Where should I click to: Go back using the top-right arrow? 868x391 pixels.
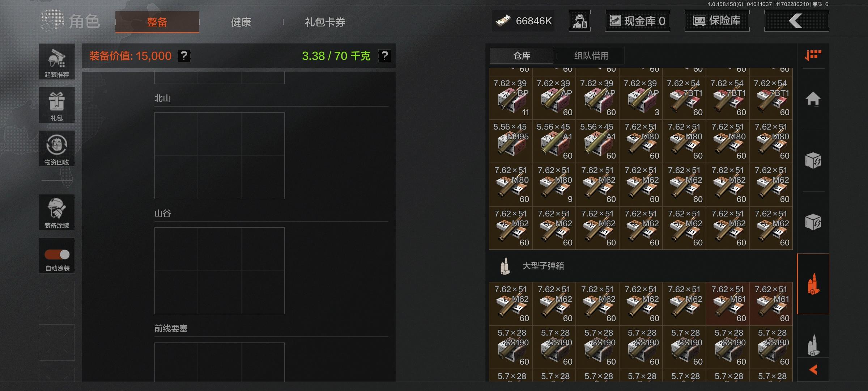pyautogui.click(x=796, y=21)
